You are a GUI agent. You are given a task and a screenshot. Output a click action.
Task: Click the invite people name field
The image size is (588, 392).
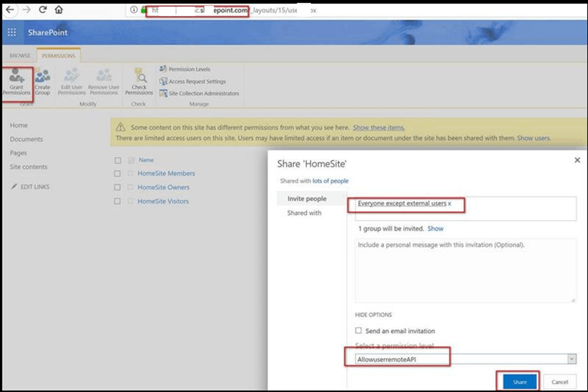[466, 209]
